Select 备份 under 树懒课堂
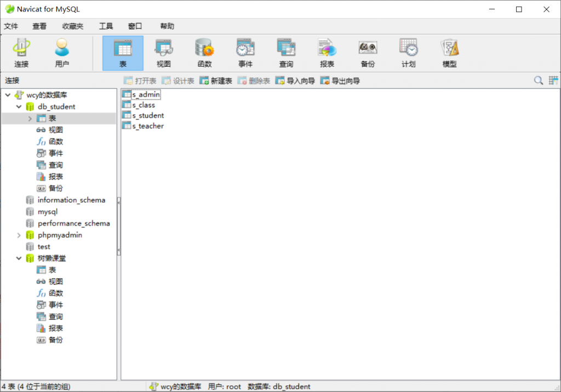This screenshot has width=561, height=392. 50,340
